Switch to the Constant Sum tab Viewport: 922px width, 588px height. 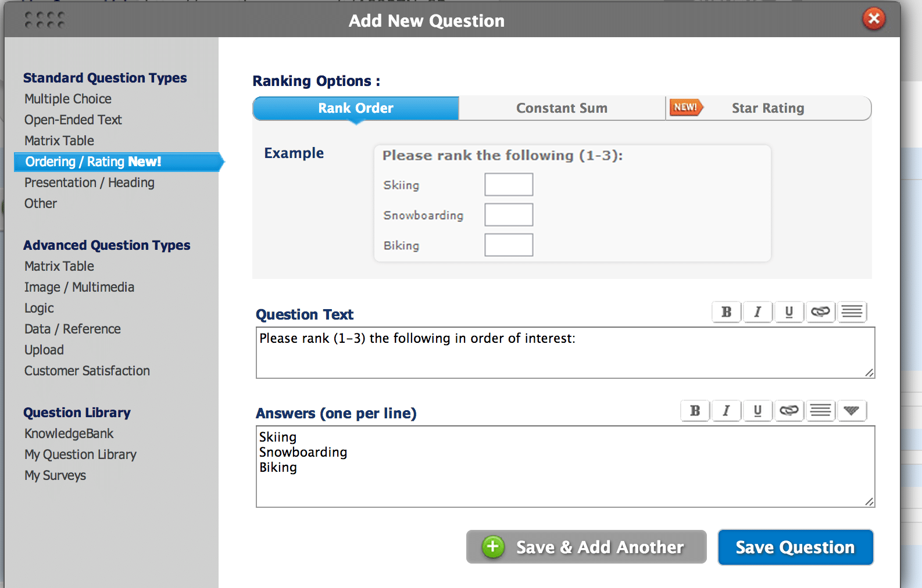click(562, 109)
